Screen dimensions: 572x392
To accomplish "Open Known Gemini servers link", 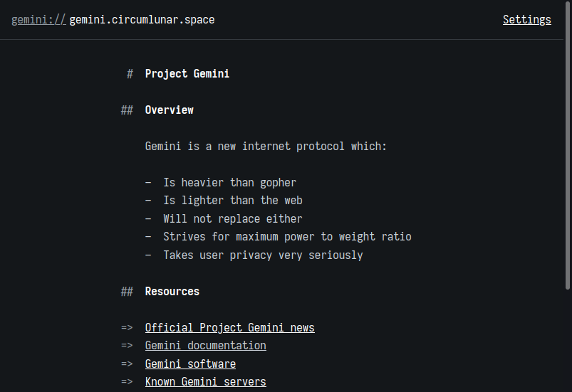I will click(206, 381).
